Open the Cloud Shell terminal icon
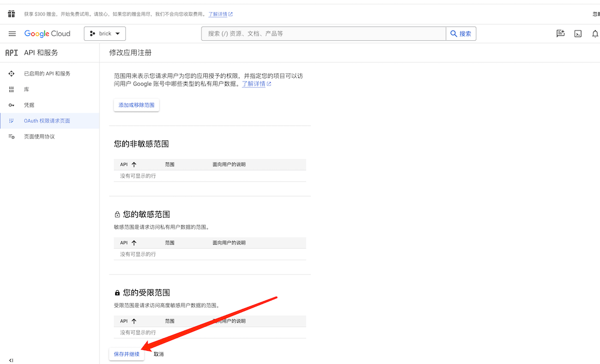 (x=578, y=34)
